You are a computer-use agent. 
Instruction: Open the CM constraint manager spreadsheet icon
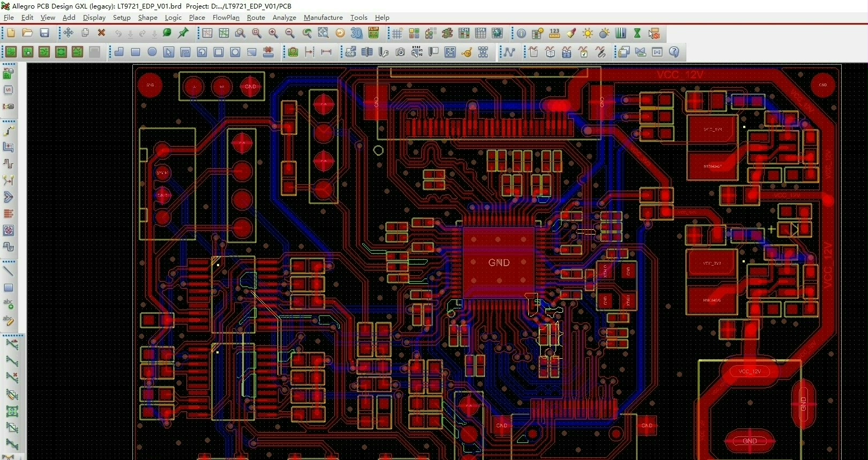464,33
